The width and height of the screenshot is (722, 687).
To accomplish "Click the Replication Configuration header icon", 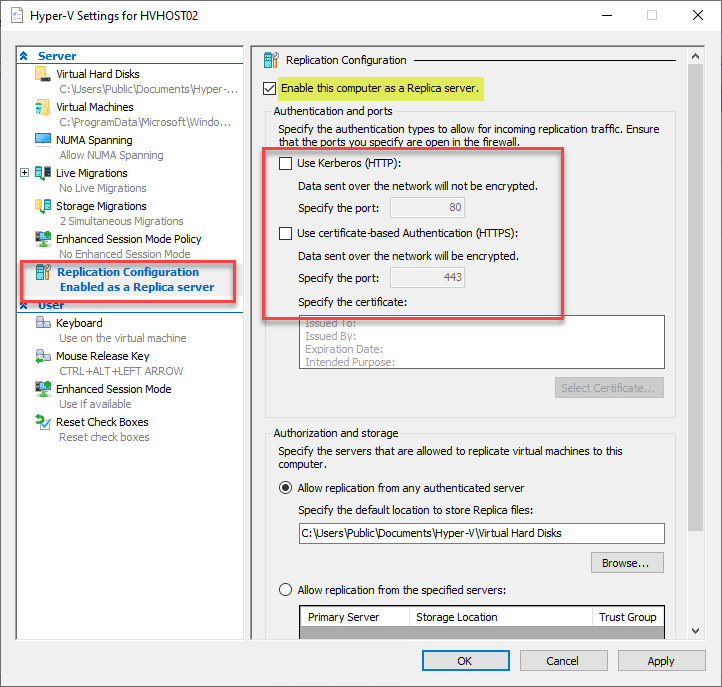I will point(271,60).
